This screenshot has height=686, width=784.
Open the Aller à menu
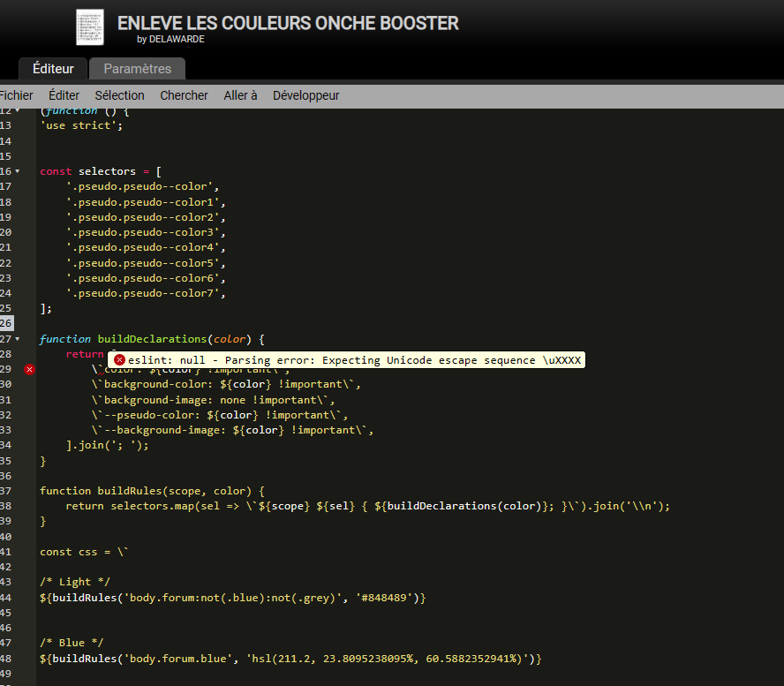[240, 95]
